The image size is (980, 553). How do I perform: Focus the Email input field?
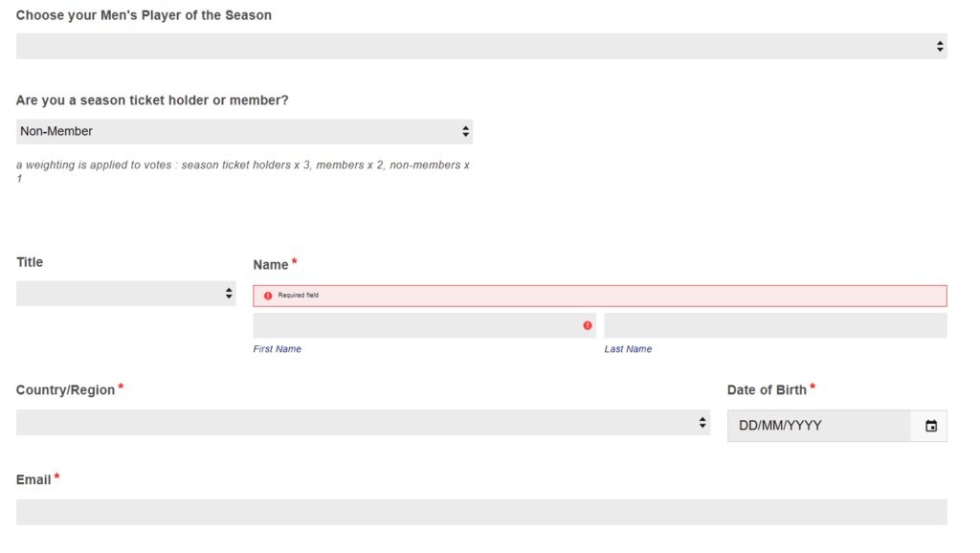pyautogui.click(x=481, y=512)
